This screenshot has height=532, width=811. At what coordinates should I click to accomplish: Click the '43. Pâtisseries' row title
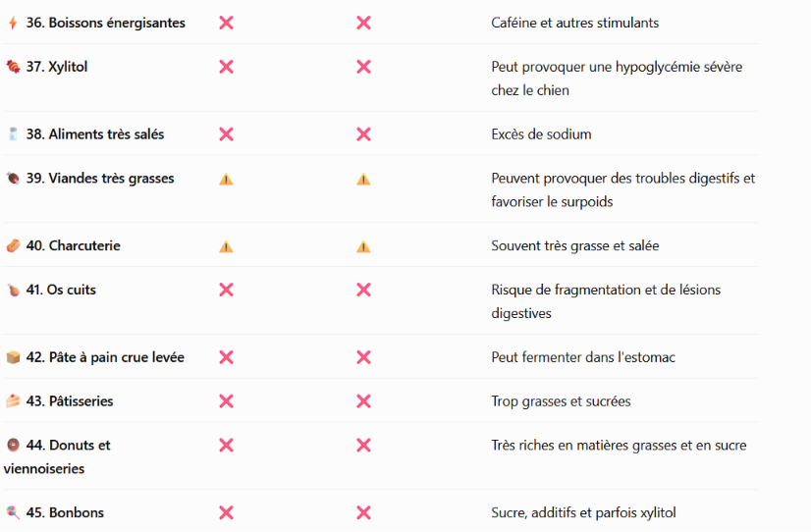[x=70, y=401]
